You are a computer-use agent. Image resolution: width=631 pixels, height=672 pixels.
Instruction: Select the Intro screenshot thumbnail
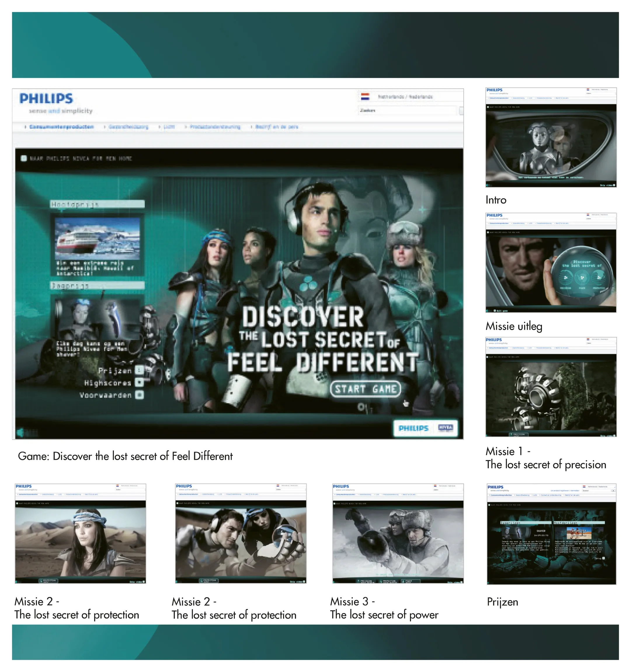pyautogui.click(x=551, y=137)
